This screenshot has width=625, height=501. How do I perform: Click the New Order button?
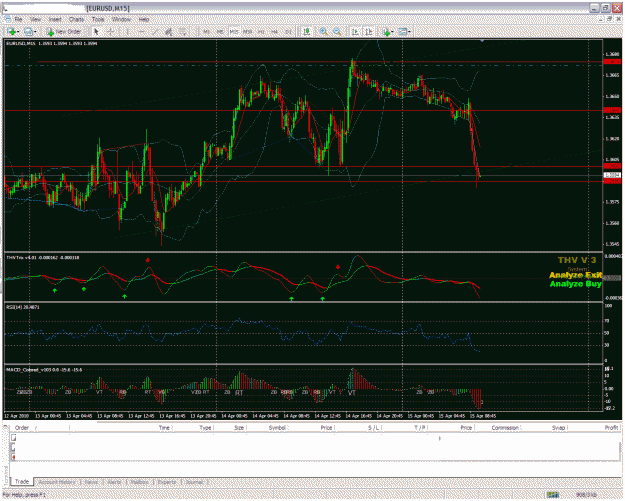[x=64, y=31]
